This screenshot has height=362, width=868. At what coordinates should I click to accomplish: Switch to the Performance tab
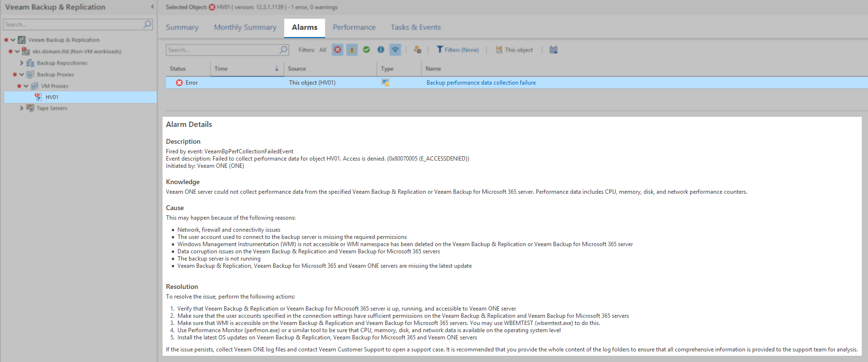354,27
